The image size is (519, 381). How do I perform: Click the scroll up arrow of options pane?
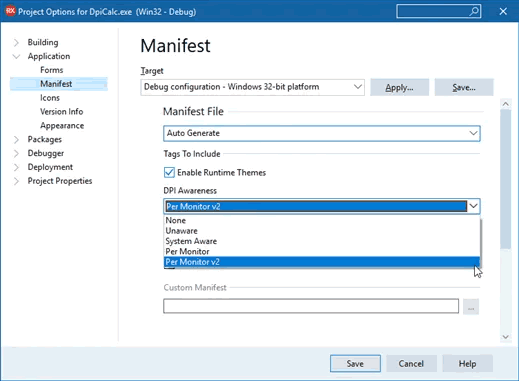coord(505,104)
